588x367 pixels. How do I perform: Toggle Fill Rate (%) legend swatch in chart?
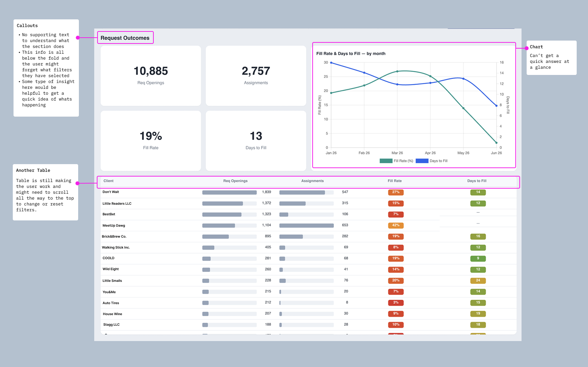386,161
